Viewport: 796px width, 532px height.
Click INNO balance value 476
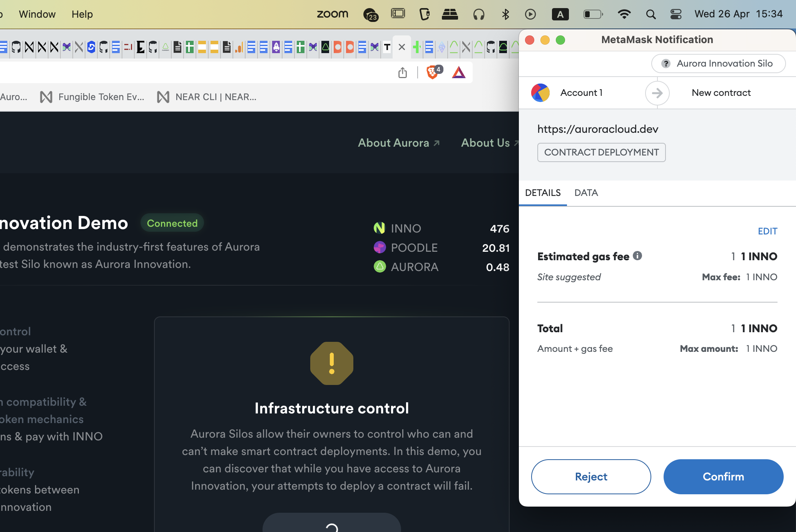[499, 229]
